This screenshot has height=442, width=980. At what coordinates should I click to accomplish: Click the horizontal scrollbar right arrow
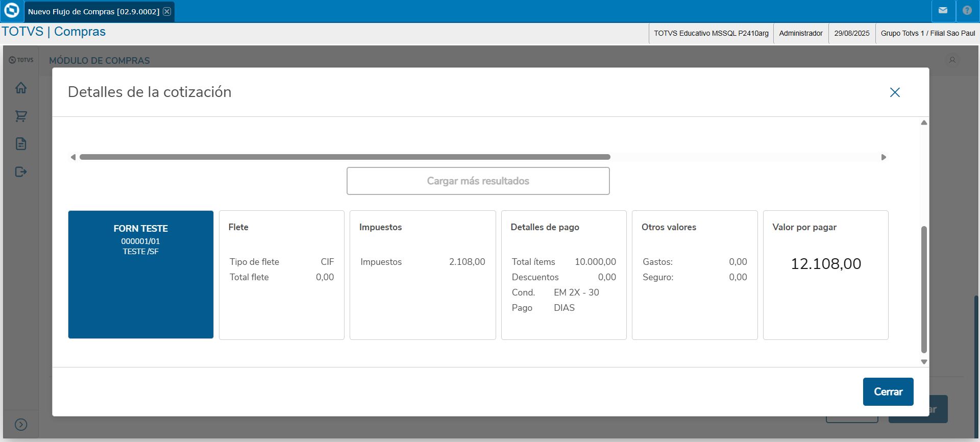click(884, 157)
